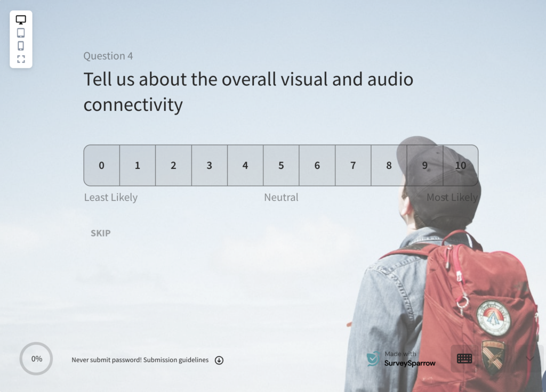Viewport: 546px width, 392px height.
Task: Click the 0% progress circle
Action: pos(36,358)
